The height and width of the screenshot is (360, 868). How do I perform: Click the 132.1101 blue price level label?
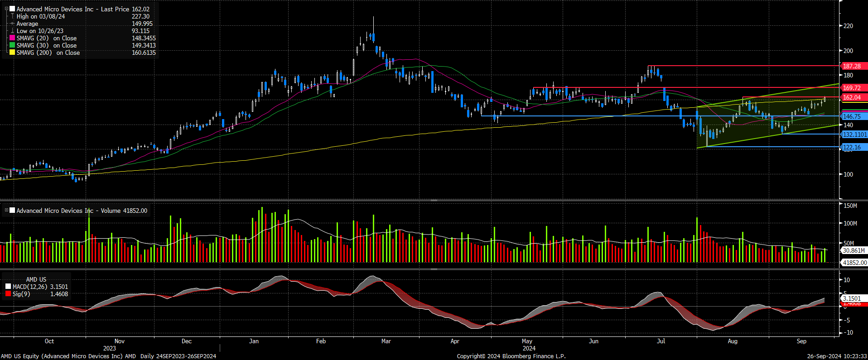(854, 134)
